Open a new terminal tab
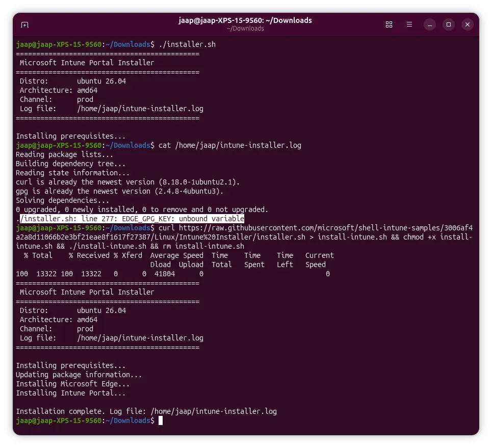 pyautogui.click(x=25, y=24)
